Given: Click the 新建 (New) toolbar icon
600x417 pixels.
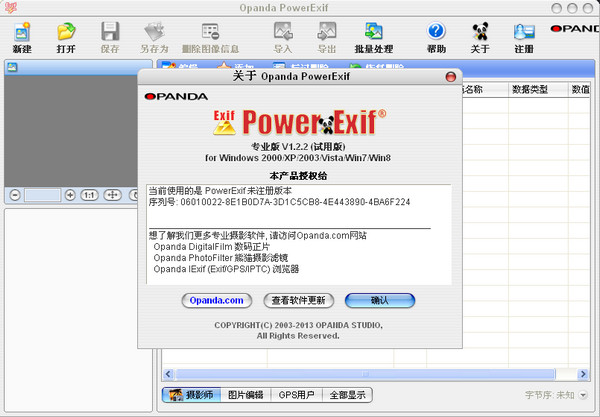Looking at the screenshot, I should coord(21,36).
